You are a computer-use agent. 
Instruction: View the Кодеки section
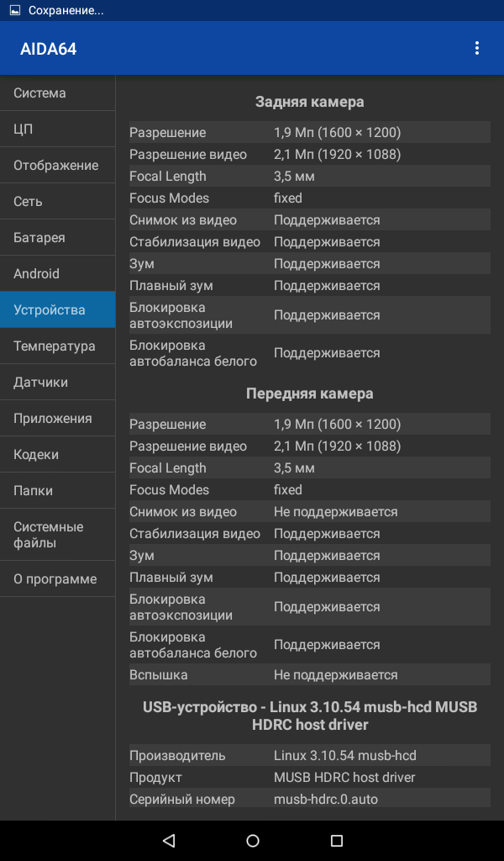pos(58,455)
